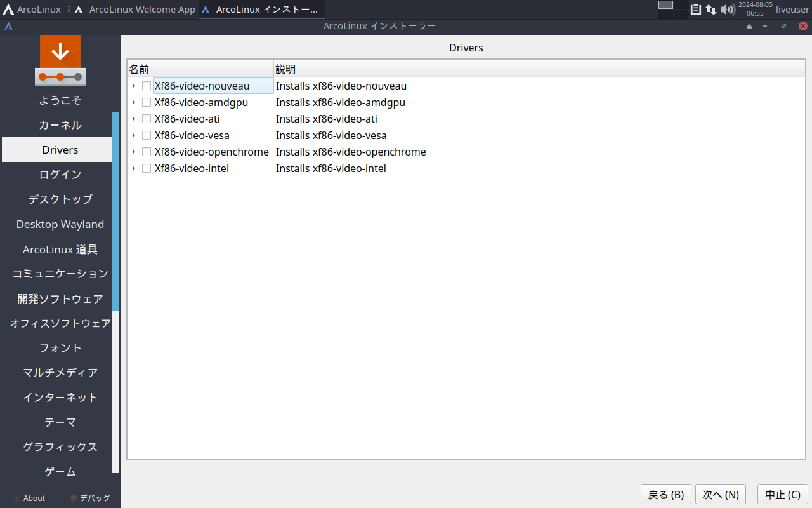This screenshot has width=812, height=508.
Task: Click the roll-up (shade) window button
Action: [749, 26]
